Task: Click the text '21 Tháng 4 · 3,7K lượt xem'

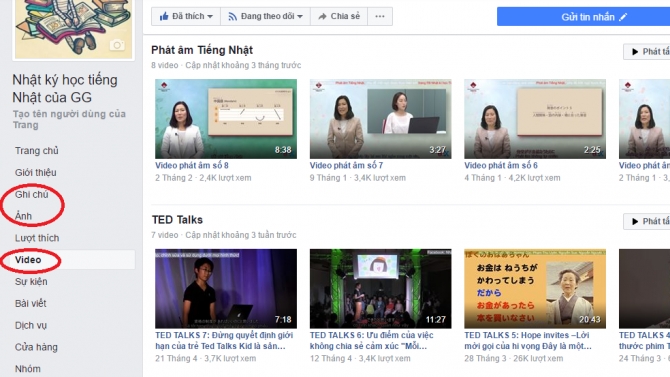Action: pos(206,359)
